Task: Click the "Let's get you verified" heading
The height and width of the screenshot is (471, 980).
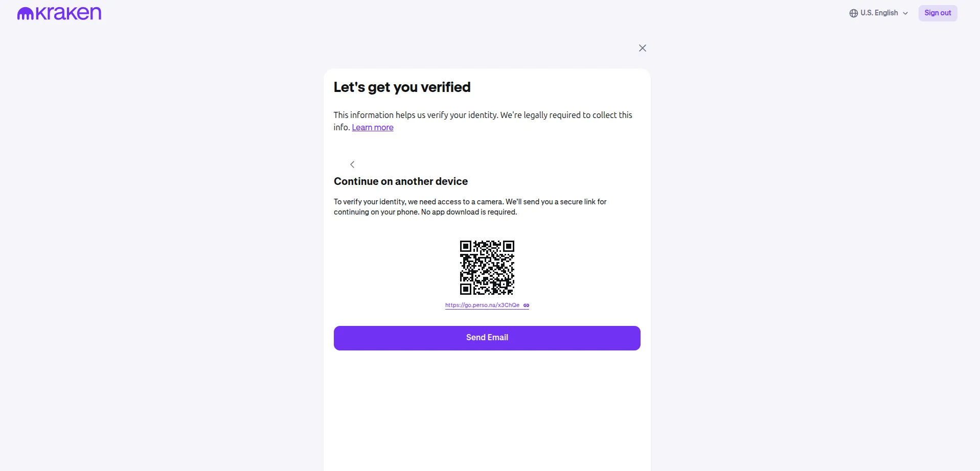Action: click(402, 87)
